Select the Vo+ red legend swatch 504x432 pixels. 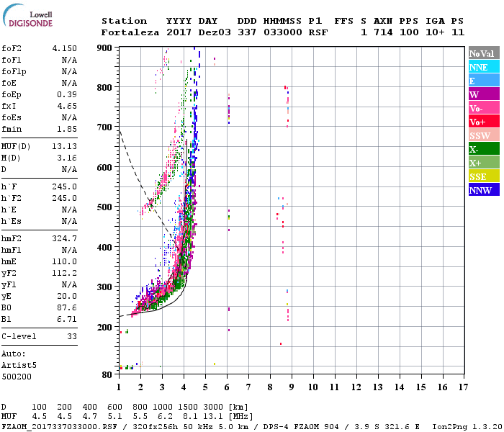coord(484,121)
